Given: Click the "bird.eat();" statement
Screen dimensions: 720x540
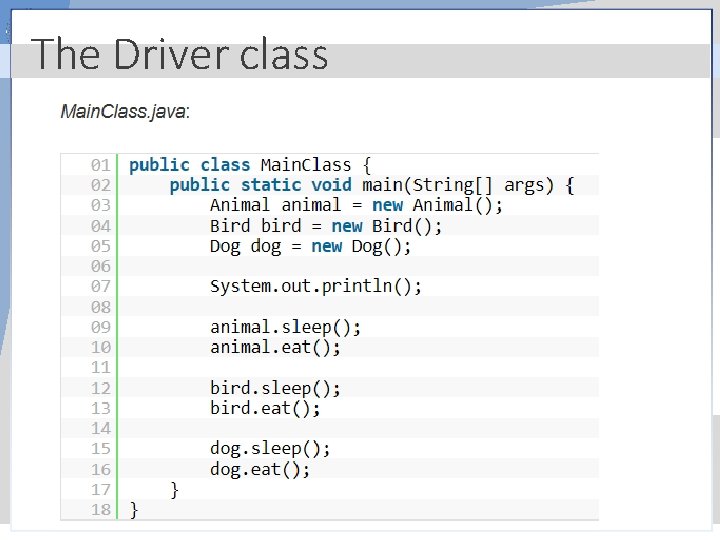Looking at the screenshot, I should click(265, 408).
